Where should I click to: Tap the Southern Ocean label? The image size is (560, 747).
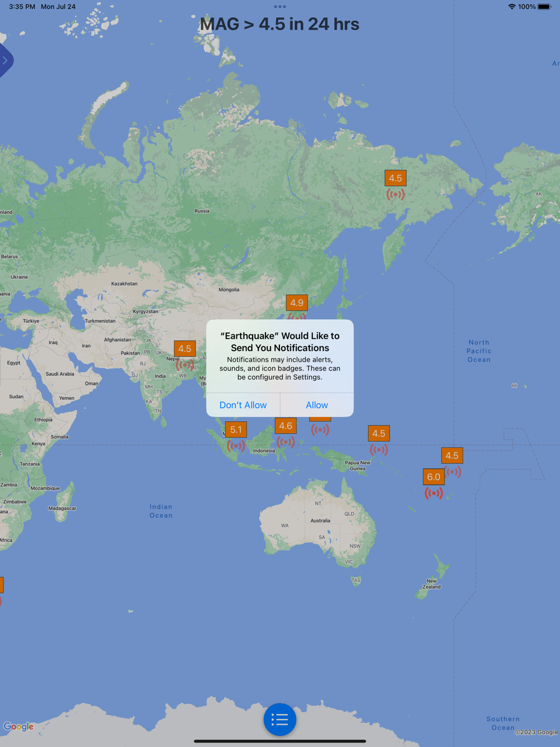click(x=503, y=723)
